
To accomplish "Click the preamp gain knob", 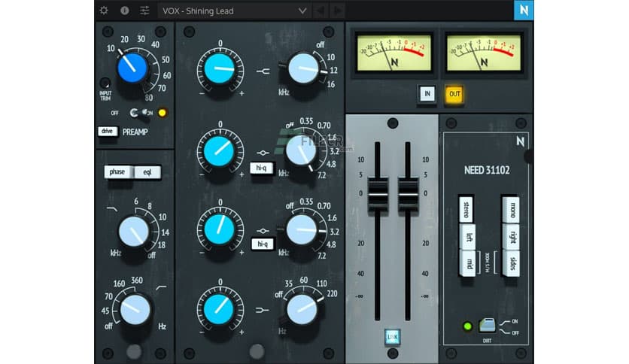I will point(132,68).
